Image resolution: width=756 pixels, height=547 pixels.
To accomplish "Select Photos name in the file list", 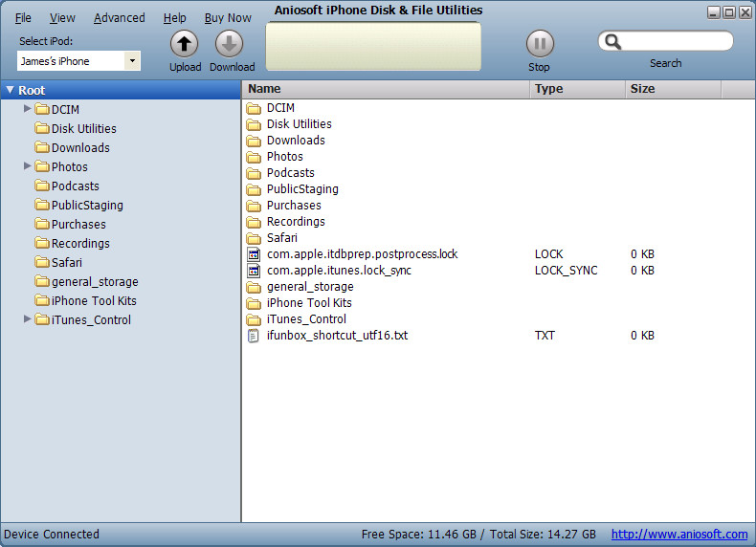I will pos(285,157).
